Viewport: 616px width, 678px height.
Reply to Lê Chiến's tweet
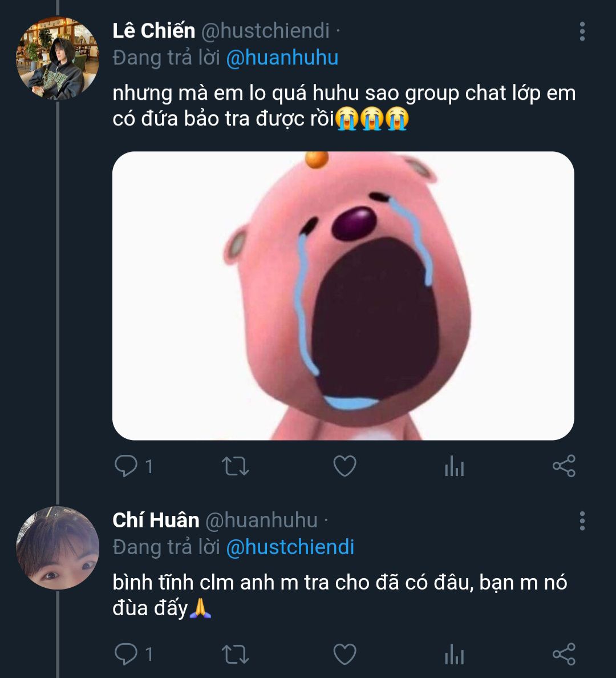(125, 466)
